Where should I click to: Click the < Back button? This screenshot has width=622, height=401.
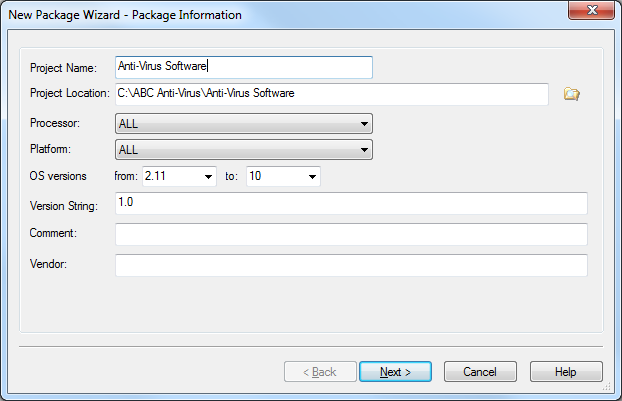(320, 372)
